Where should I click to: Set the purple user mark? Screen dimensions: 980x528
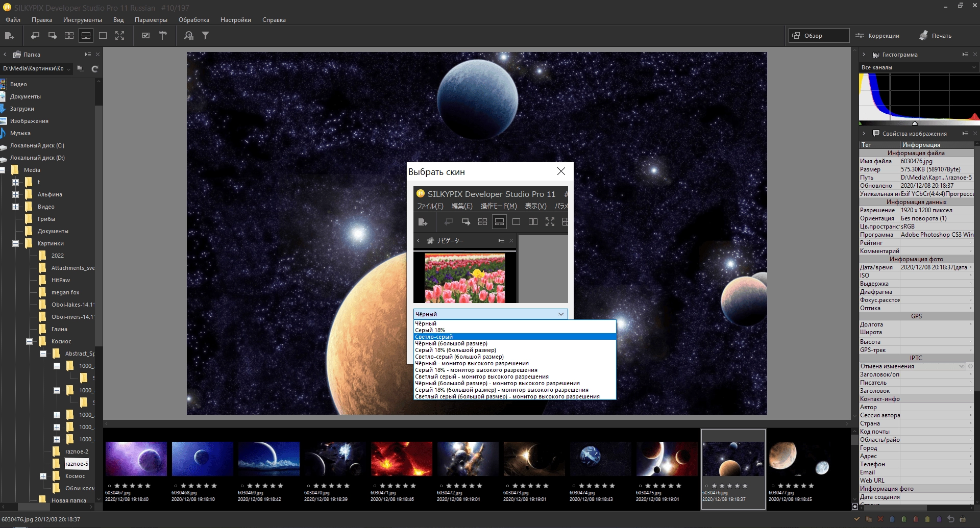tap(939, 519)
